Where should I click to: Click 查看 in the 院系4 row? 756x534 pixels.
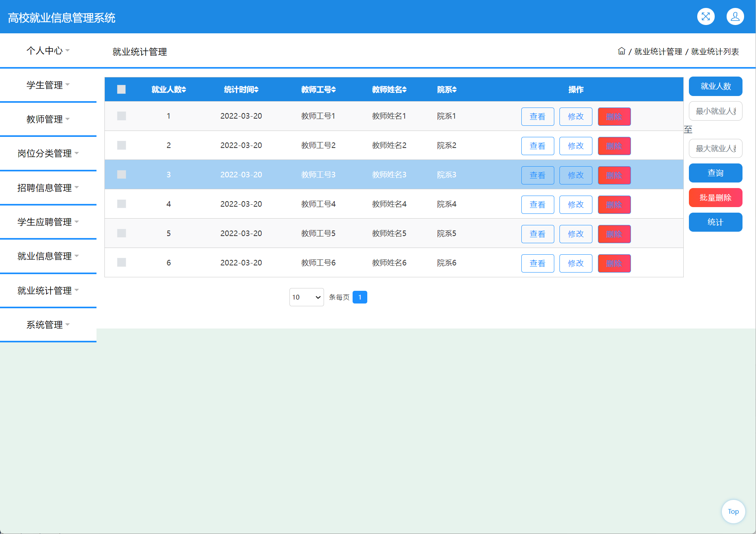point(538,205)
